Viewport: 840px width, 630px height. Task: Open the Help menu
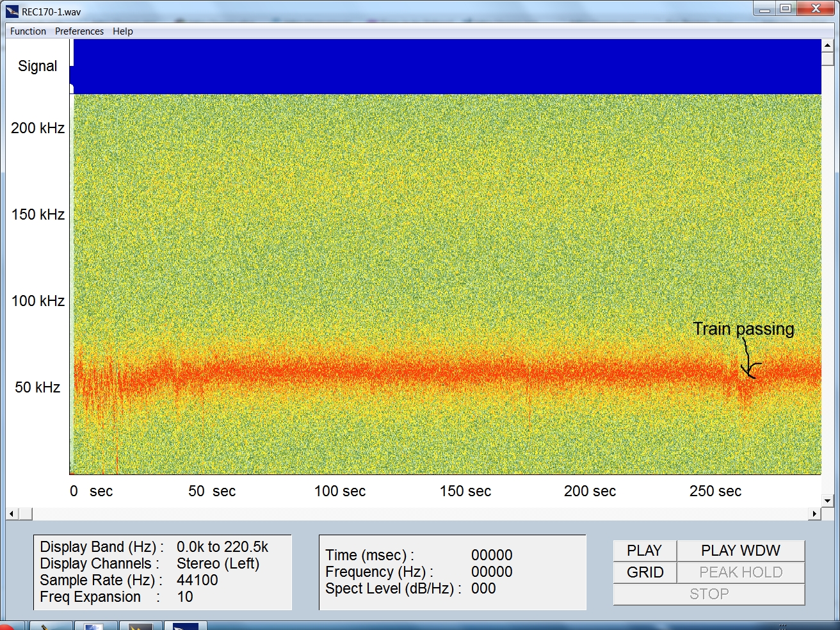tap(123, 31)
